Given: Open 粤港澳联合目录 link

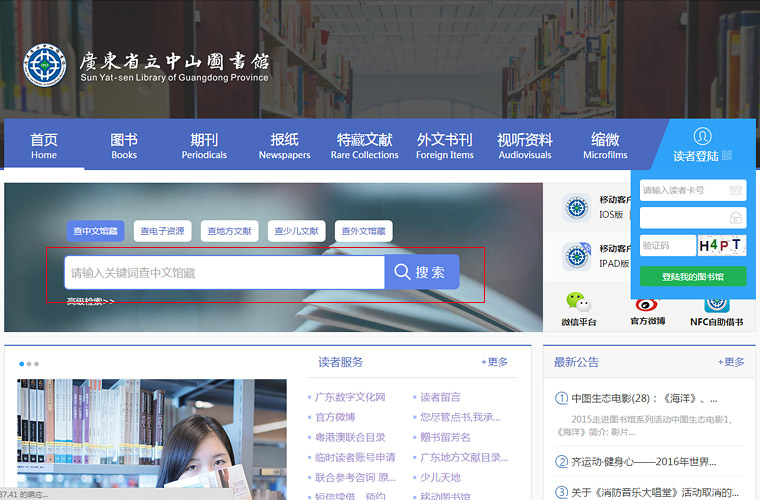Looking at the screenshot, I should 350,438.
